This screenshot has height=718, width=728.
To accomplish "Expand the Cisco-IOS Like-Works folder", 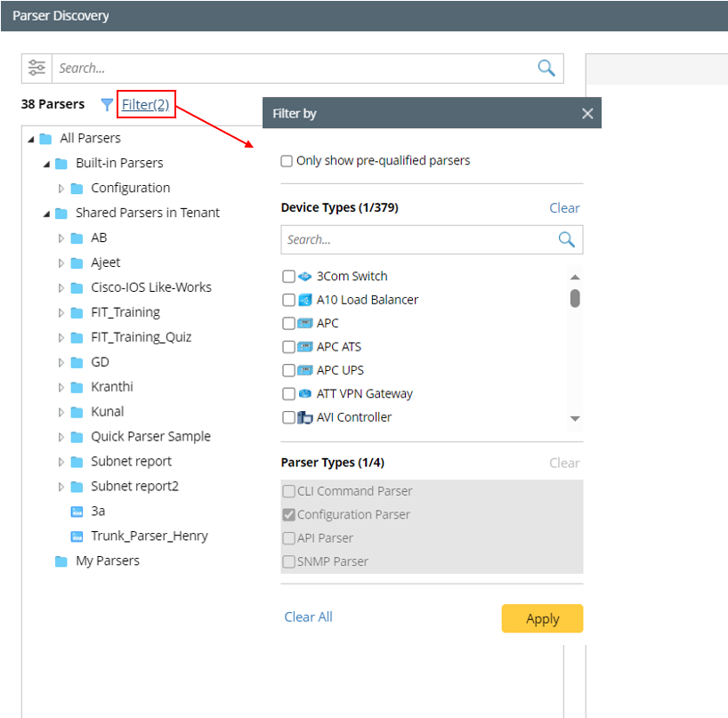I will pos(61,288).
